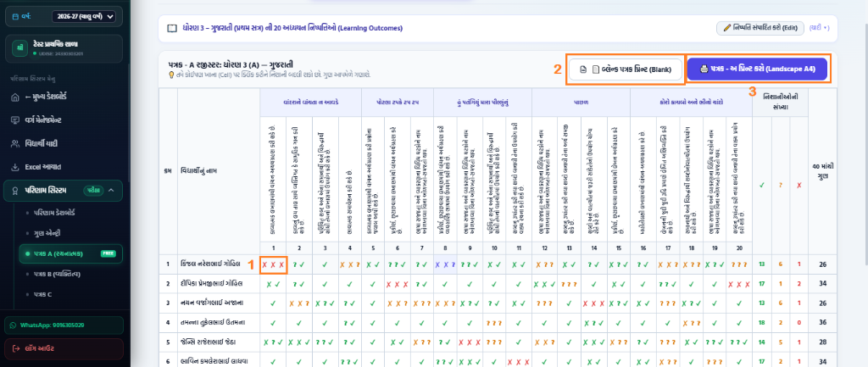
Task: Click the green checkmark summary column header
Action: coord(762,185)
